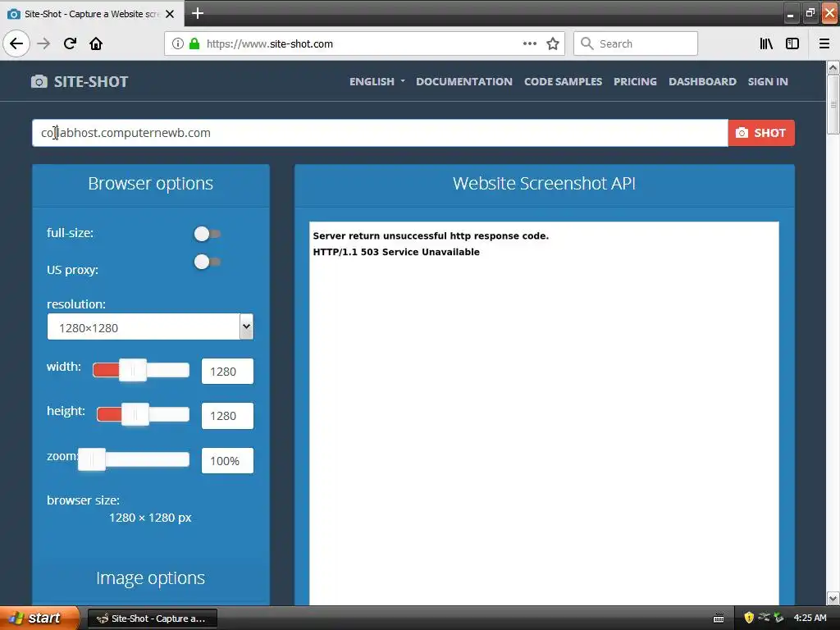Click the browser Search box
Screen dimensions: 840x630
click(x=636, y=43)
